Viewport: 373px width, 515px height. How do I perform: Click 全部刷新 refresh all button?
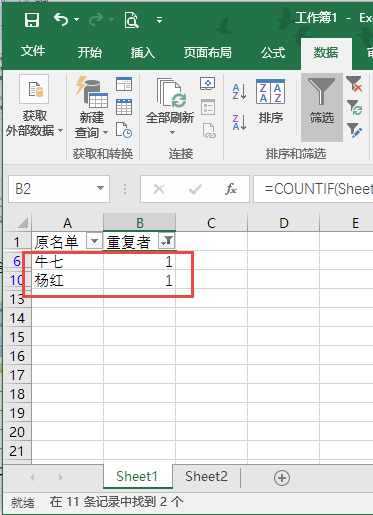170,107
